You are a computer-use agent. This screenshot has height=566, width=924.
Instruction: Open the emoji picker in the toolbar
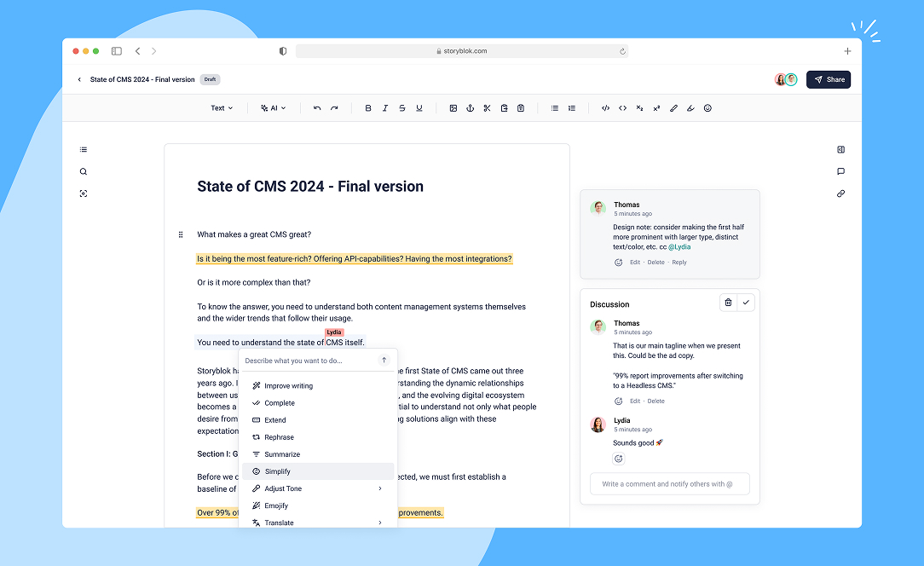click(x=707, y=108)
